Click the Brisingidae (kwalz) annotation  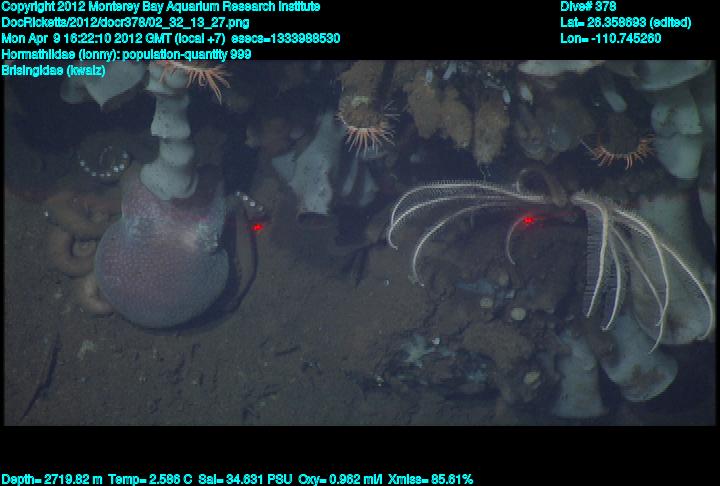click(x=53, y=70)
